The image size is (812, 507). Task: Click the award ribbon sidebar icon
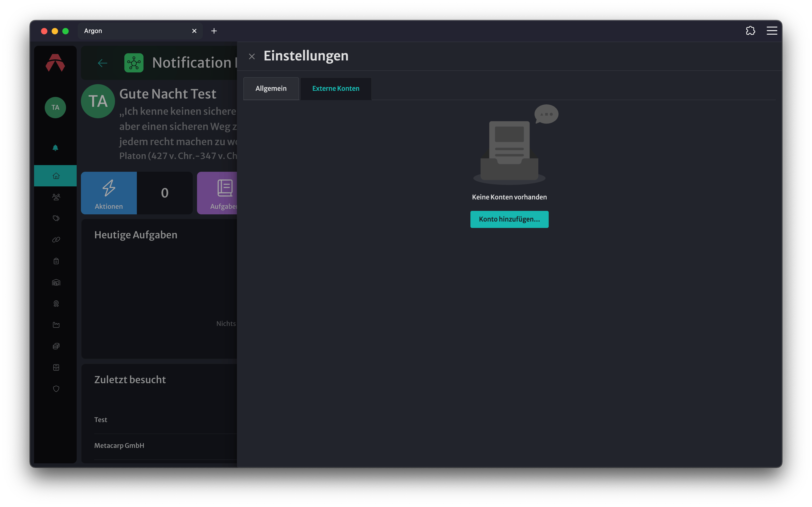click(56, 304)
